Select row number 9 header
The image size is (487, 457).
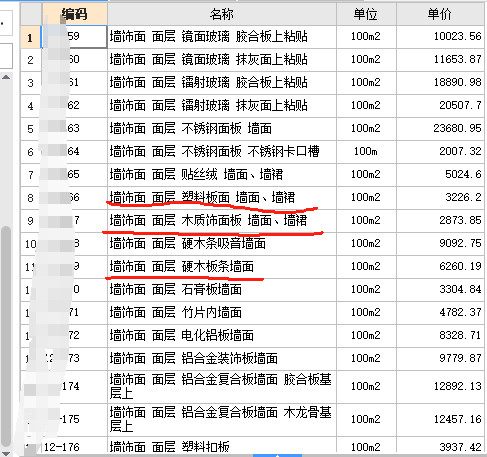[x=31, y=221]
